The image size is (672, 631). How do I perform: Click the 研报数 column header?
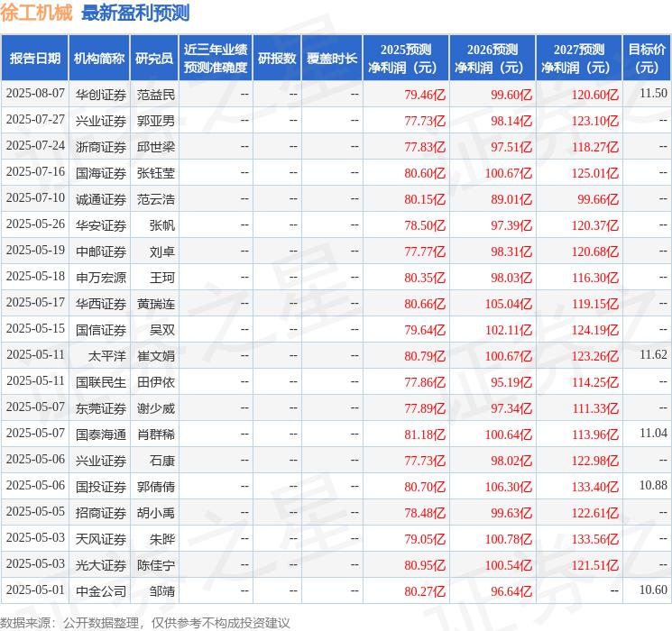(276, 58)
